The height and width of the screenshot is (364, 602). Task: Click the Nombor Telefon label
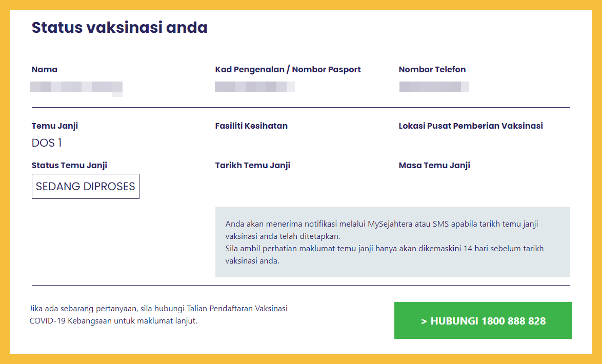[x=432, y=70]
